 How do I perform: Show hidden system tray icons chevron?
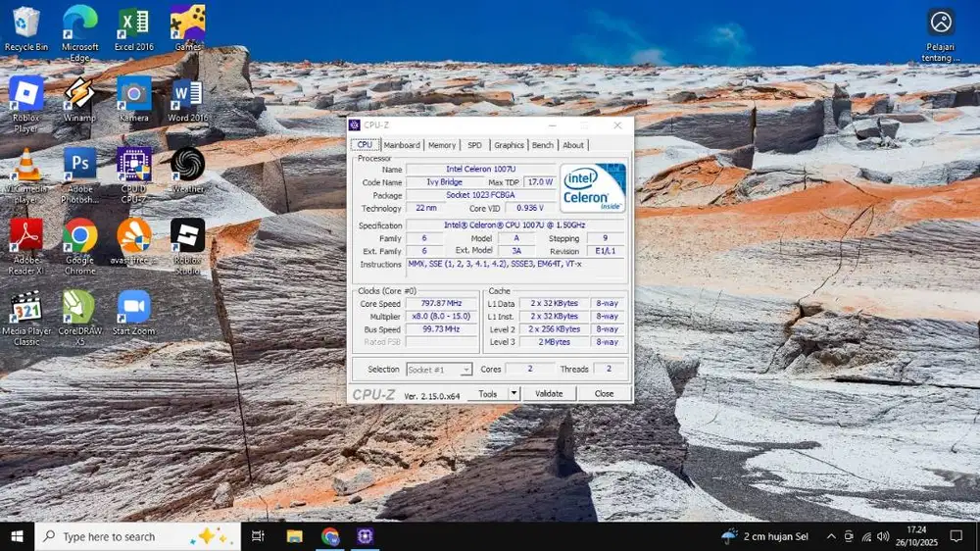point(831,536)
